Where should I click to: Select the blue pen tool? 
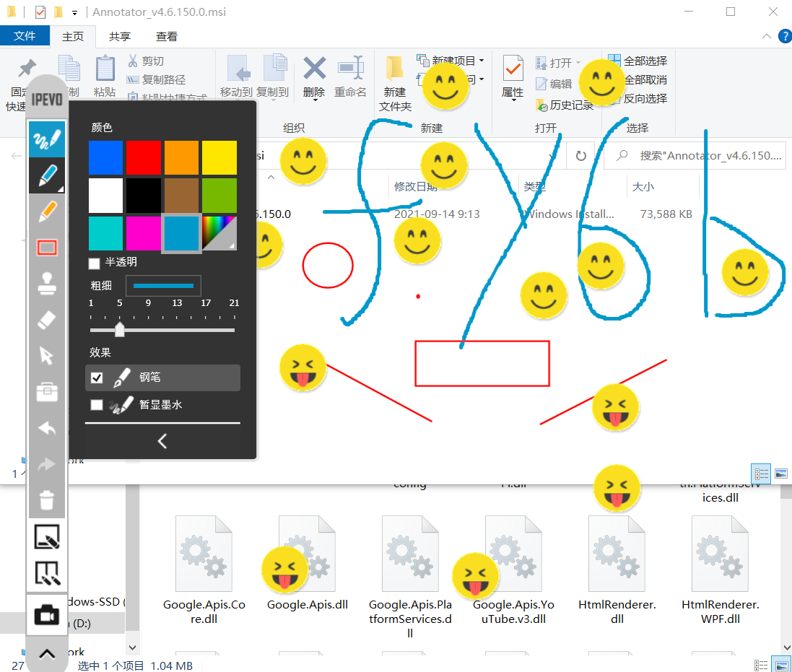[47, 175]
